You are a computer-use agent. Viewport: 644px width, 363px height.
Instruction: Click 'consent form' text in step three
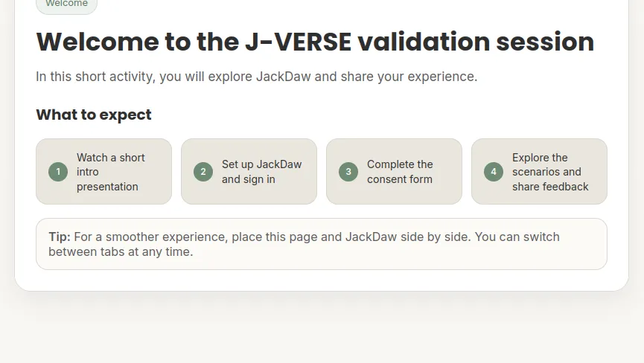coord(400,179)
